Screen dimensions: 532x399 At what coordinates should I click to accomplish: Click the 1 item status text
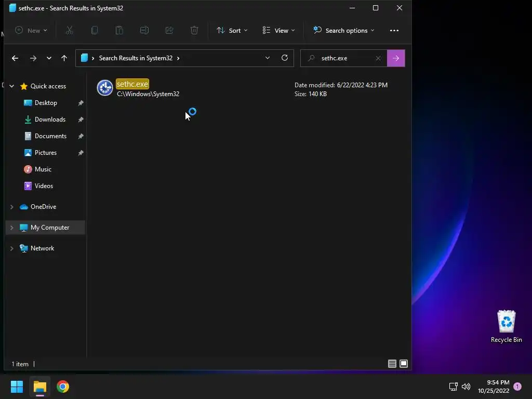[x=20, y=364]
